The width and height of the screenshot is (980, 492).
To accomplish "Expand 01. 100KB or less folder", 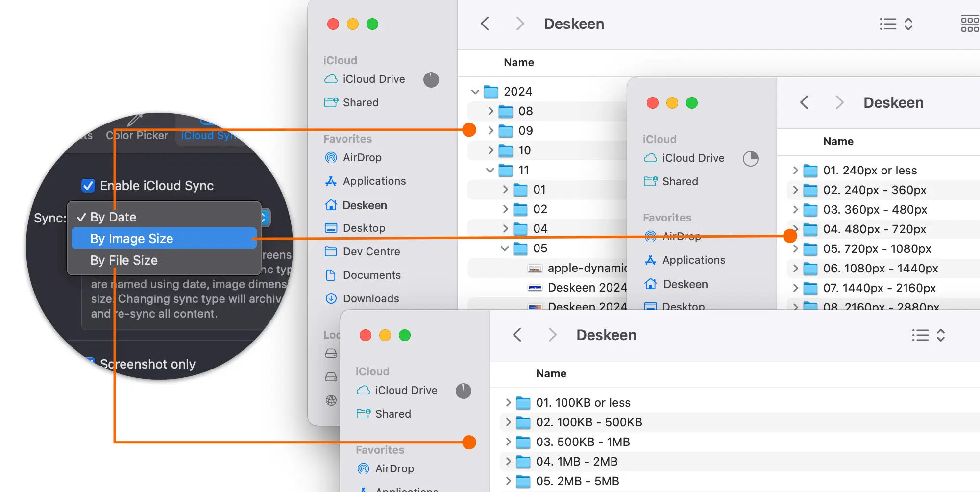I will point(508,403).
